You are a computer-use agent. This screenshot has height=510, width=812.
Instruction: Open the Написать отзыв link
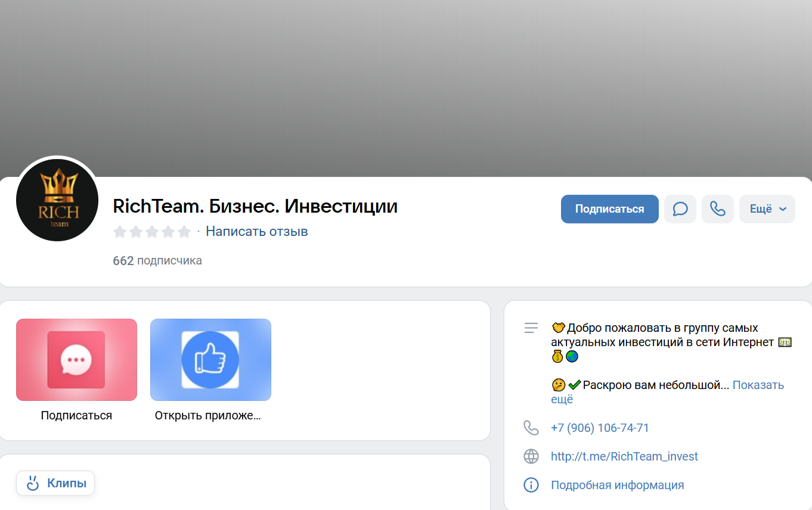click(256, 231)
